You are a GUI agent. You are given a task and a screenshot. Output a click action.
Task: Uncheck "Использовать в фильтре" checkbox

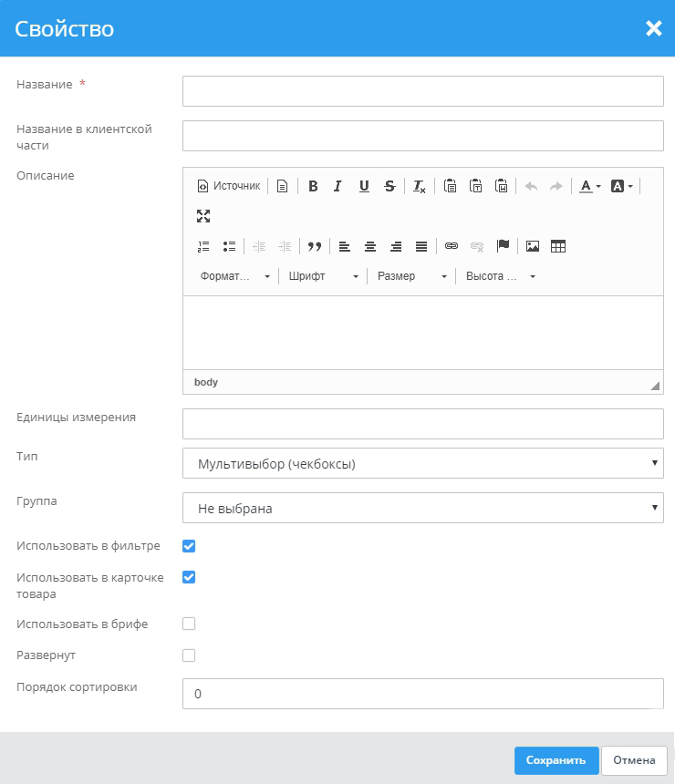coord(189,546)
